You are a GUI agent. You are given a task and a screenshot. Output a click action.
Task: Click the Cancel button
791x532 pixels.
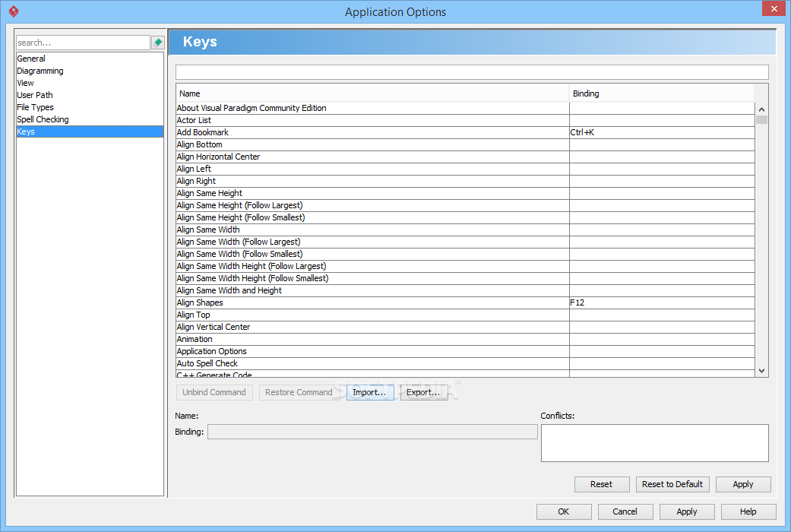point(625,511)
